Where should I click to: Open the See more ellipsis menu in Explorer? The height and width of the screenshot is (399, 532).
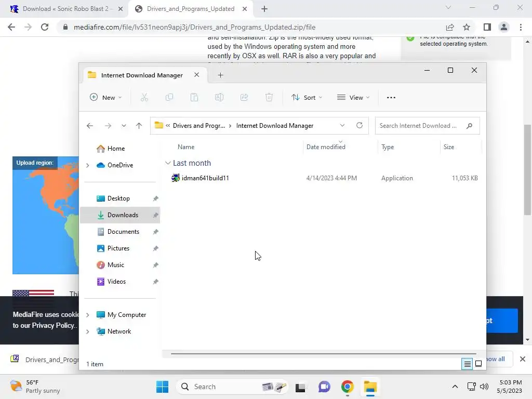(x=391, y=97)
